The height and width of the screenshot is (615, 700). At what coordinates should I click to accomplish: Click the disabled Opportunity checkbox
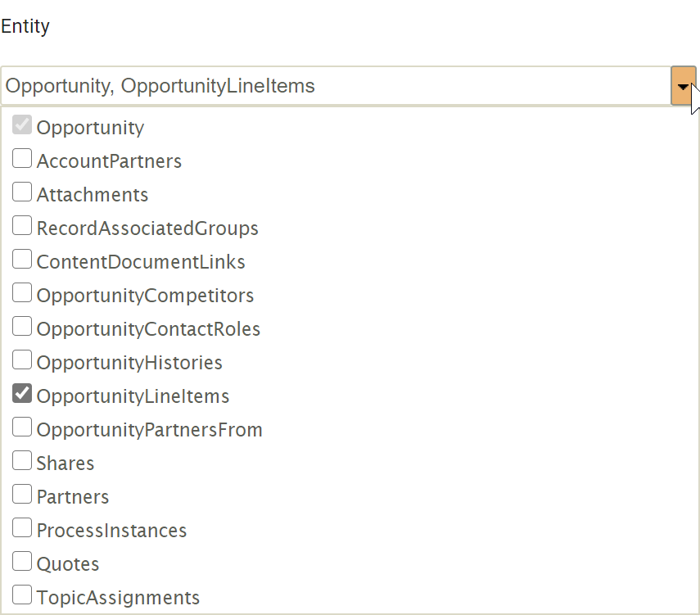coord(22,125)
